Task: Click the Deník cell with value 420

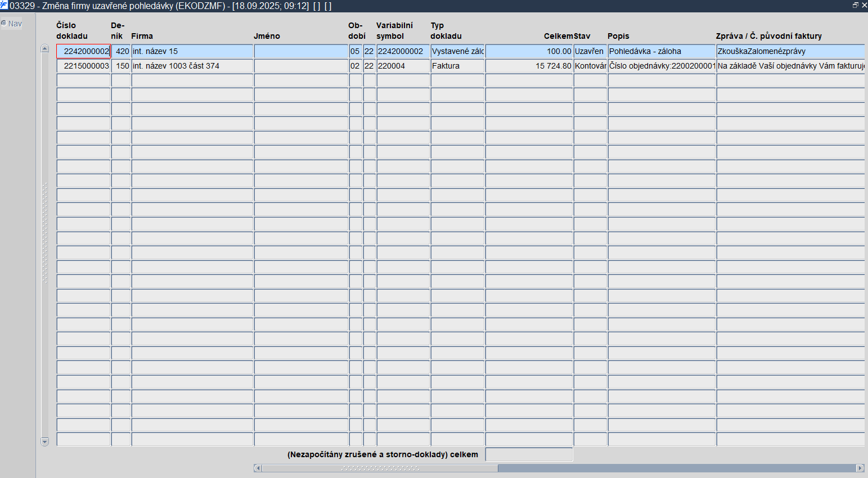Action: point(121,51)
